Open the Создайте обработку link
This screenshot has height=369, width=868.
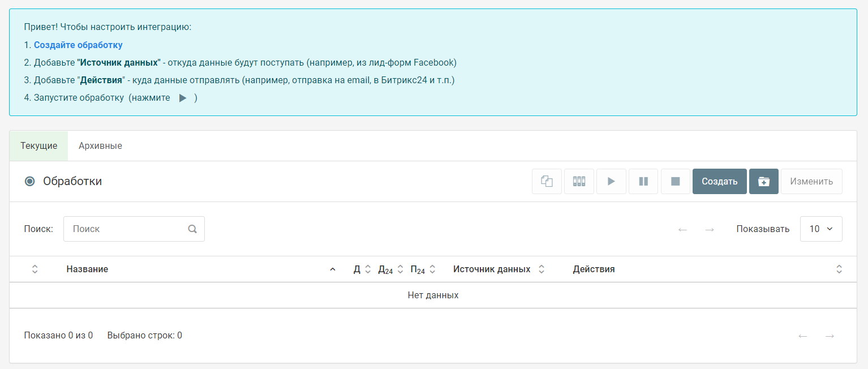click(x=78, y=45)
